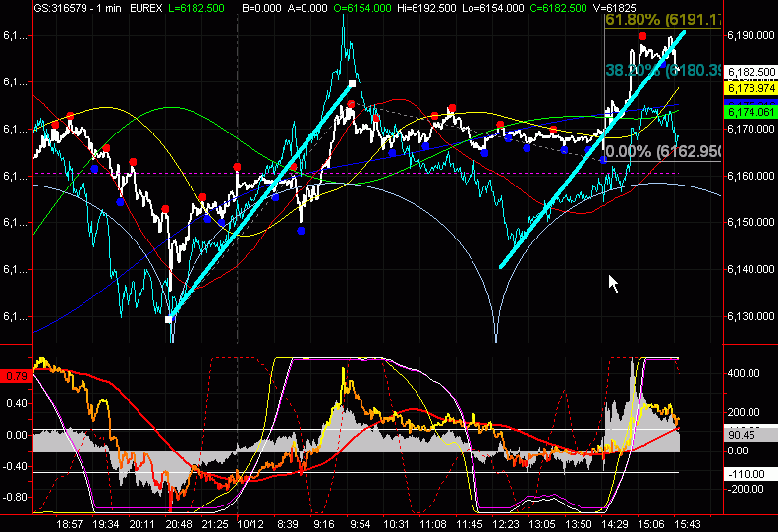Screen dimensions: 778x532
Task: Click the 10:31 time axis label
Action: (x=396, y=524)
